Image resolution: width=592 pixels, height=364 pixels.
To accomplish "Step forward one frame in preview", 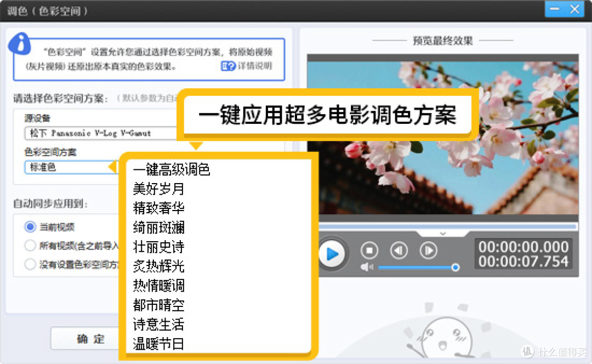I will pyautogui.click(x=429, y=251).
